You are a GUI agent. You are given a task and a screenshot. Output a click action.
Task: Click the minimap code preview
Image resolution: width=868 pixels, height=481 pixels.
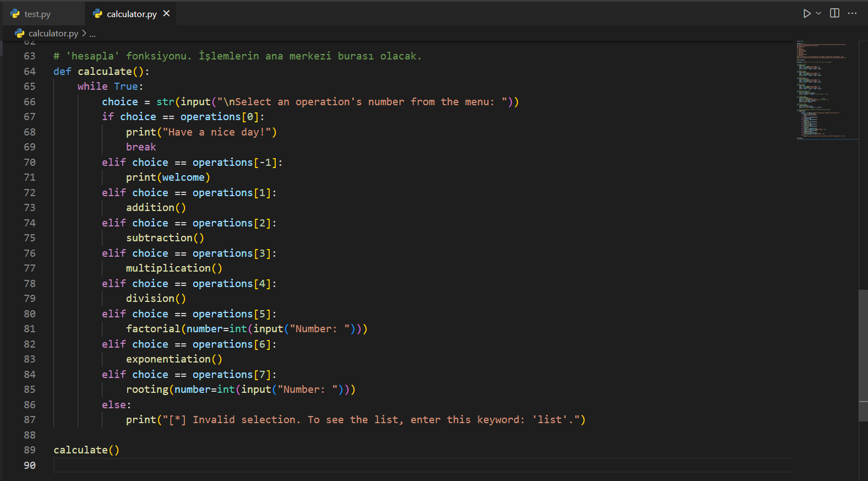823,88
